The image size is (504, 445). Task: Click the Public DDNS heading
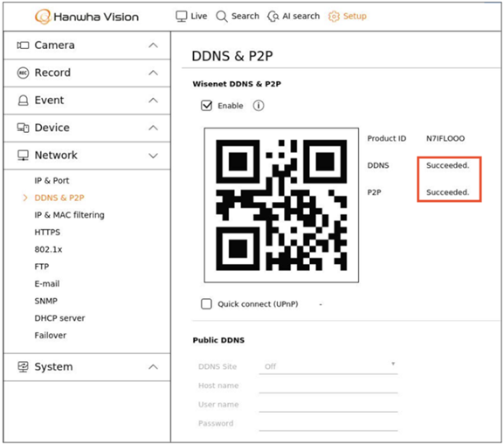[x=218, y=340]
